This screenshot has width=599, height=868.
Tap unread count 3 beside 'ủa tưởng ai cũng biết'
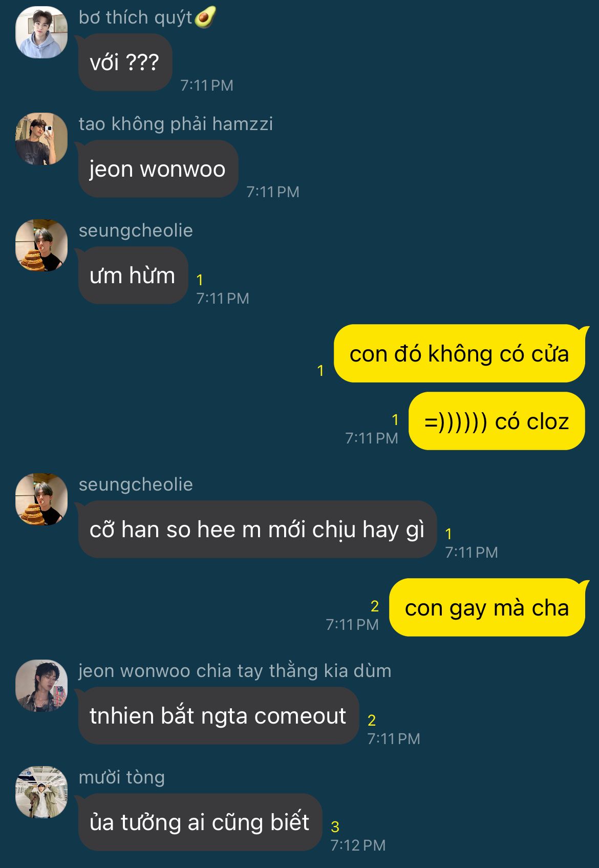coord(335,827)
